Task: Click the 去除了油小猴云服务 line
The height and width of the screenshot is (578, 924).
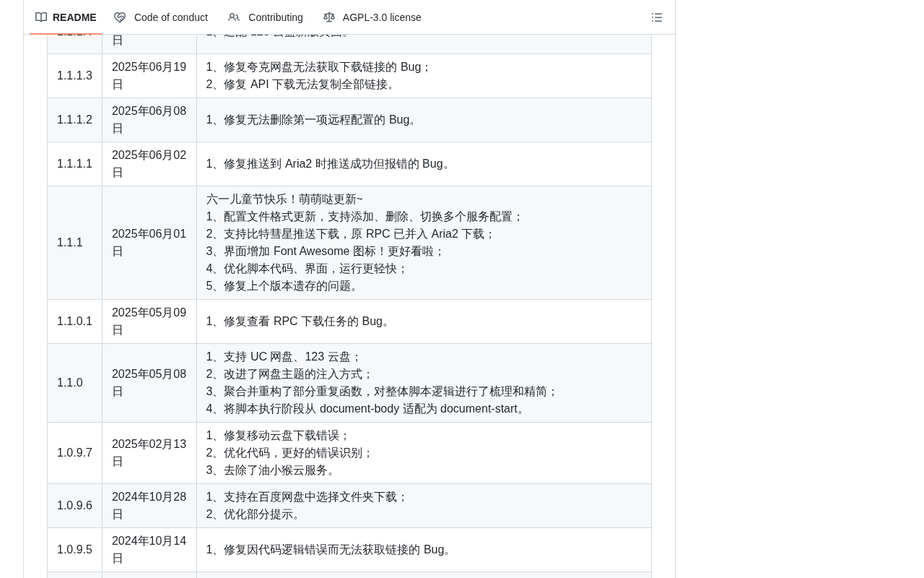Action: pos(272,470)
